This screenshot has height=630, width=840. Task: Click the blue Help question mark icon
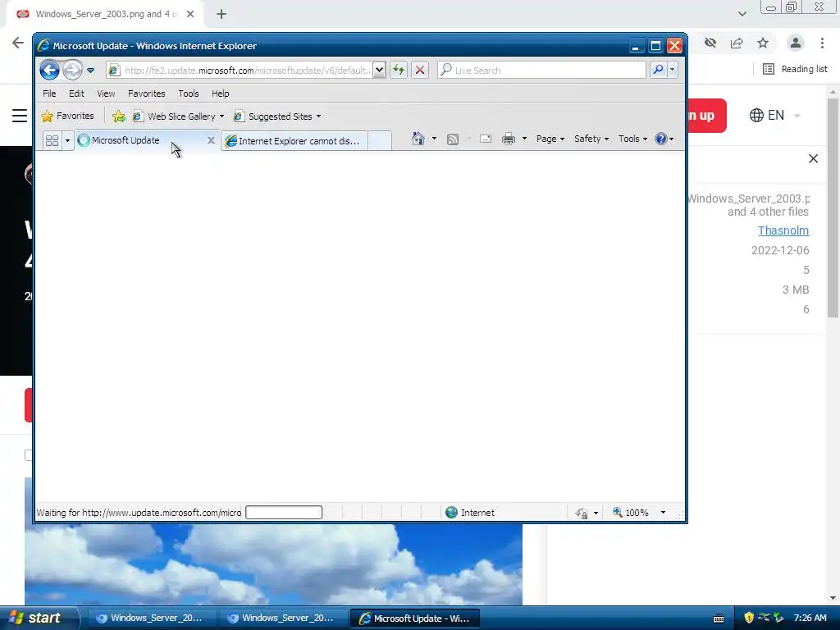661,139
